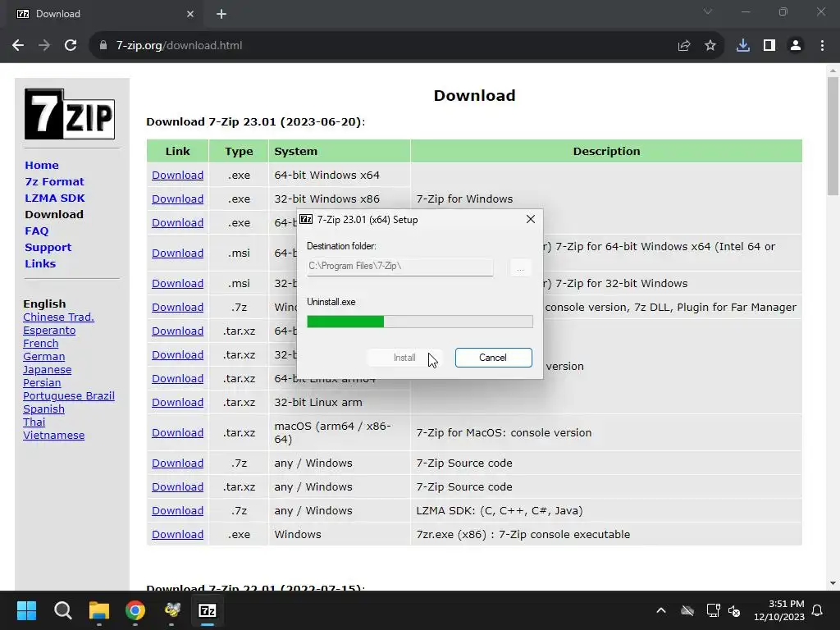840x630 pixels.
Task: Click the destination folder path field
Action: click(x=399, y=267)
